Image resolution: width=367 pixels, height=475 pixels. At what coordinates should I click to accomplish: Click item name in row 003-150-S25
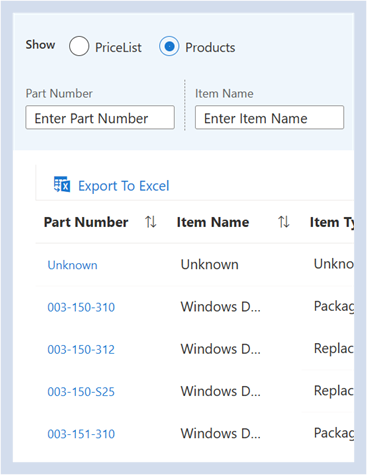point(221,391)
